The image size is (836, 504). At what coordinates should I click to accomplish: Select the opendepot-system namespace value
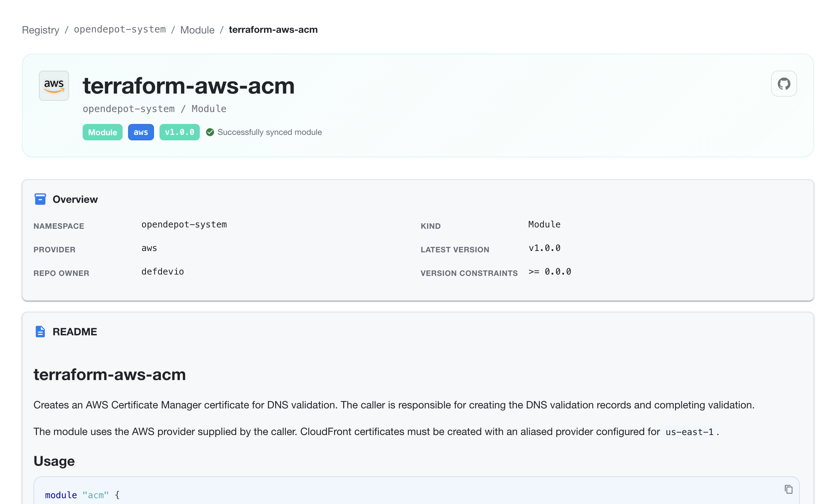click(184, 224)
